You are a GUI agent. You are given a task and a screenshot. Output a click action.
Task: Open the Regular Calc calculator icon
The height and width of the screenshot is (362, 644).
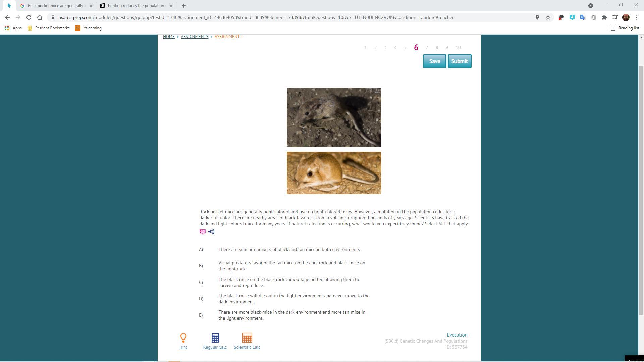215,338
